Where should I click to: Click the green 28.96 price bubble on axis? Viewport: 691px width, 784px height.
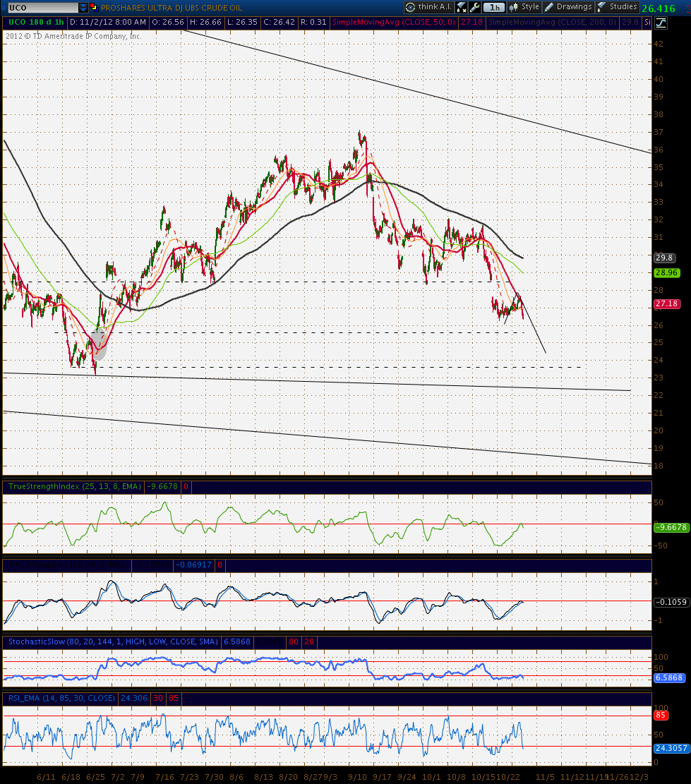tap(666, 272)
